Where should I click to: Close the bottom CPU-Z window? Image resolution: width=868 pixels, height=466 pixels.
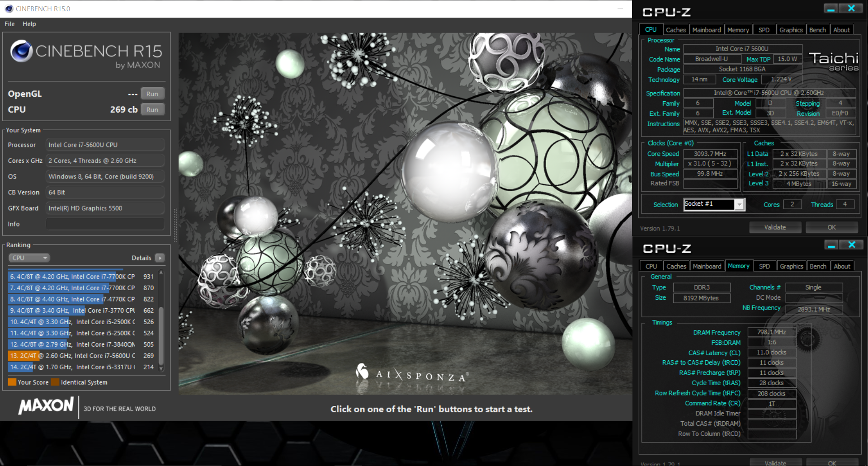852,245
